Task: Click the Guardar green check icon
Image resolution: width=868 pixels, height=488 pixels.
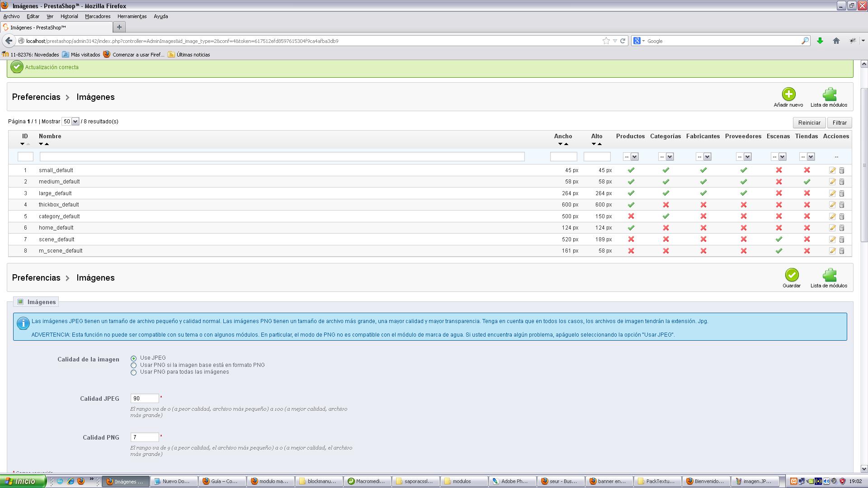Action: (x=791, y=275)
